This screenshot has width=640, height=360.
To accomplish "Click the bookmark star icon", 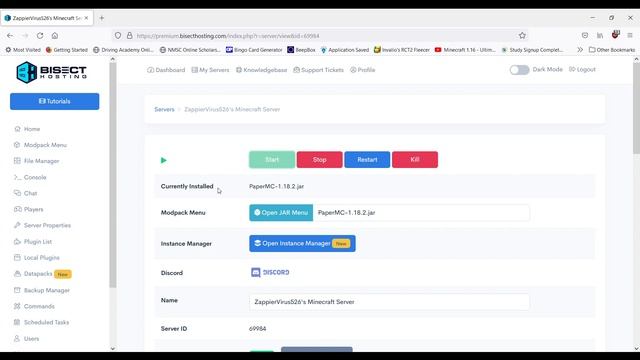I will pos(522,36).
